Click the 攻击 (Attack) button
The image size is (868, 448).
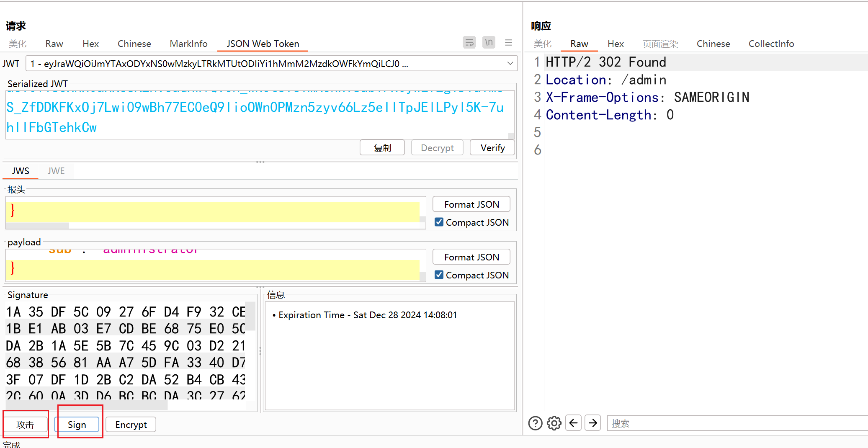(25, 425)
